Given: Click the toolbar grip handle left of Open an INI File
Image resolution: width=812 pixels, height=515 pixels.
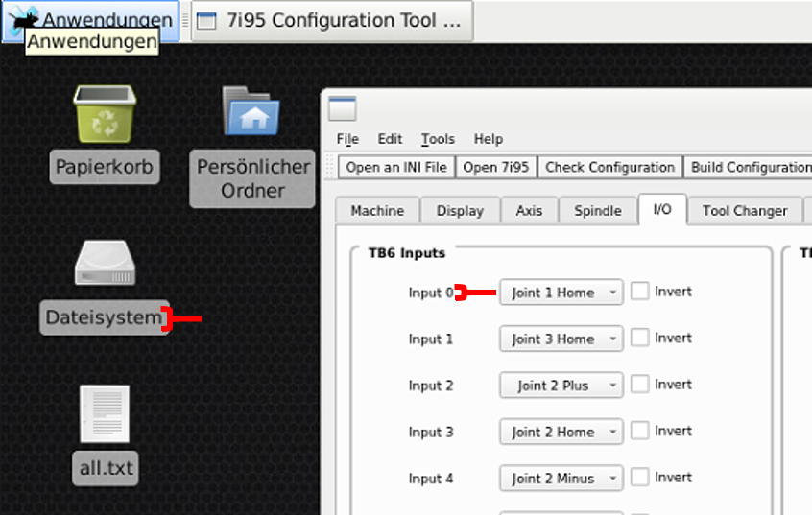Looking at the screenshot, I should [330, 167].
